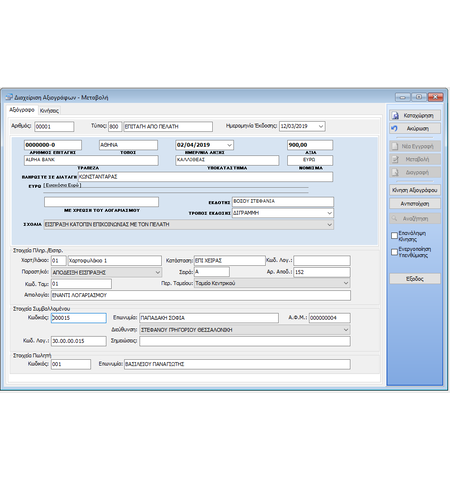Click the Διαγραφή delete page icon
The width and height of the screenshot is (450, 480).
pos(395,172)
